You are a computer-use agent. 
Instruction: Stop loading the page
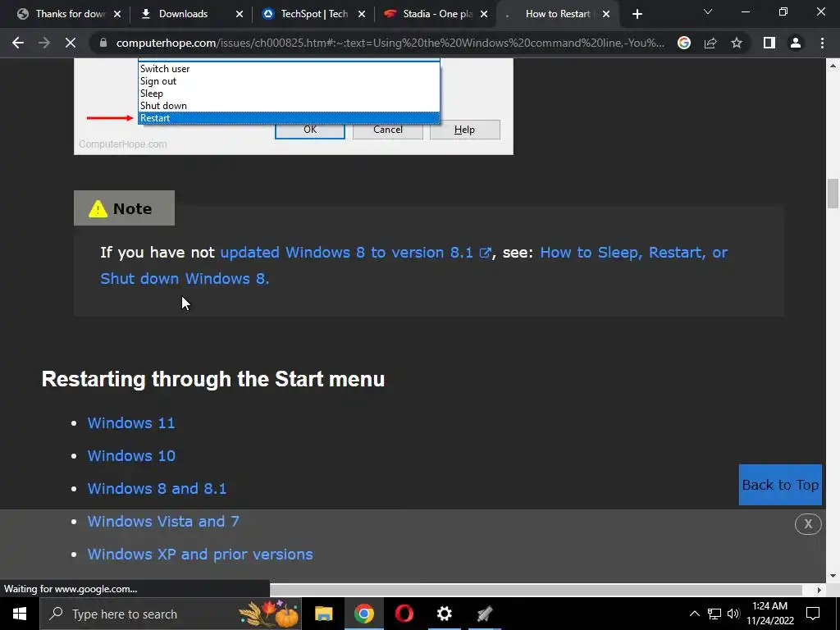(71, 43)
